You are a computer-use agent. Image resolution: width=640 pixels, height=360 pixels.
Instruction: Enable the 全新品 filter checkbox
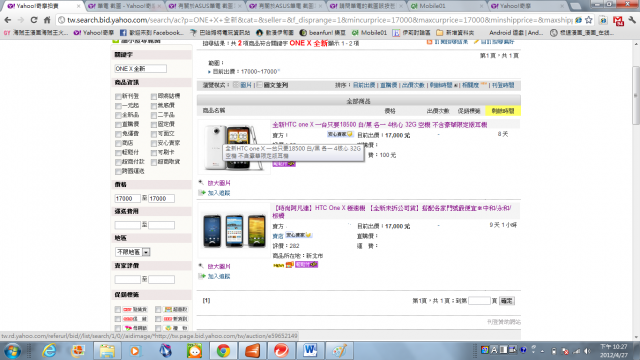point(118,115)
